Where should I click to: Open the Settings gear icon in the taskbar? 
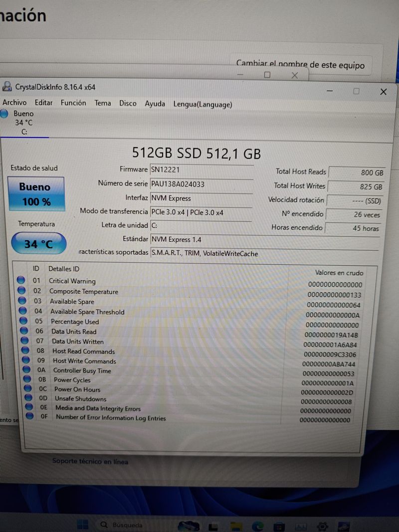point(323,527)
